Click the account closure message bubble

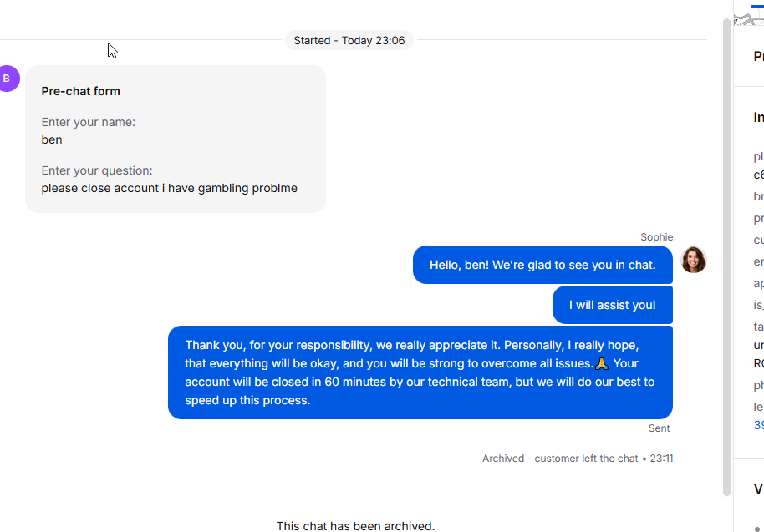(x=420, y=372)
